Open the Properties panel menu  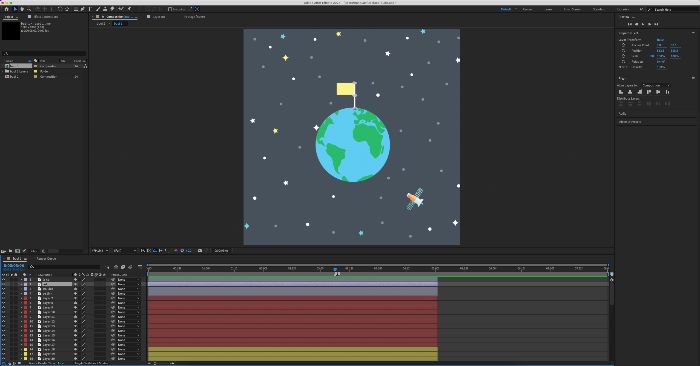(x=693, y=33)
